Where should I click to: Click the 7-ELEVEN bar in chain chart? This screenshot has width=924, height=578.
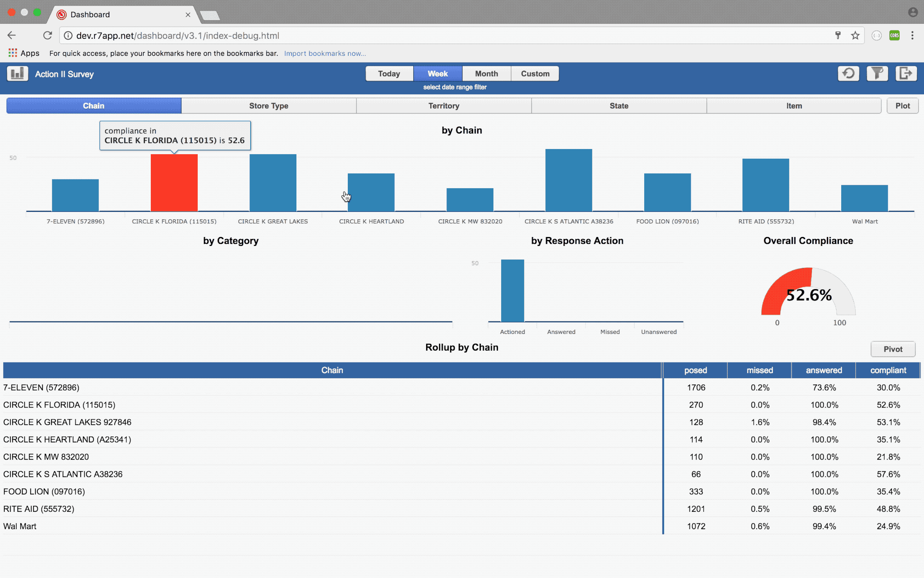pos(75,195)
